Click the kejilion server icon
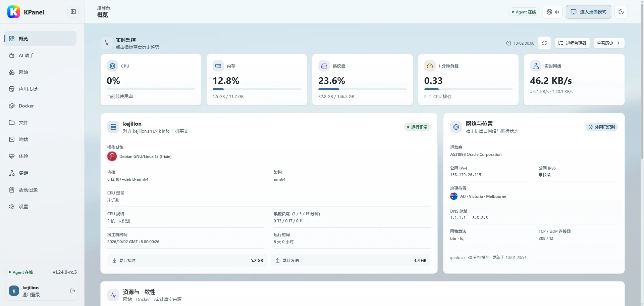This screenshot has height=306, width=644. 113,127
